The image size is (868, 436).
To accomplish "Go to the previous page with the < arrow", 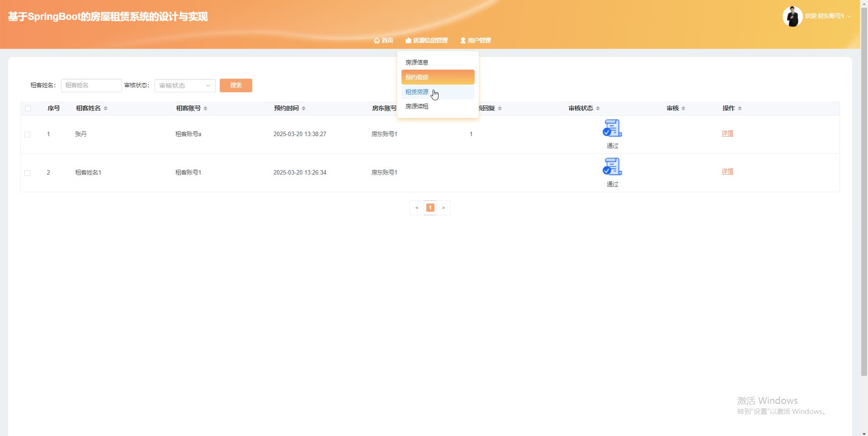I will coord(417,208).
